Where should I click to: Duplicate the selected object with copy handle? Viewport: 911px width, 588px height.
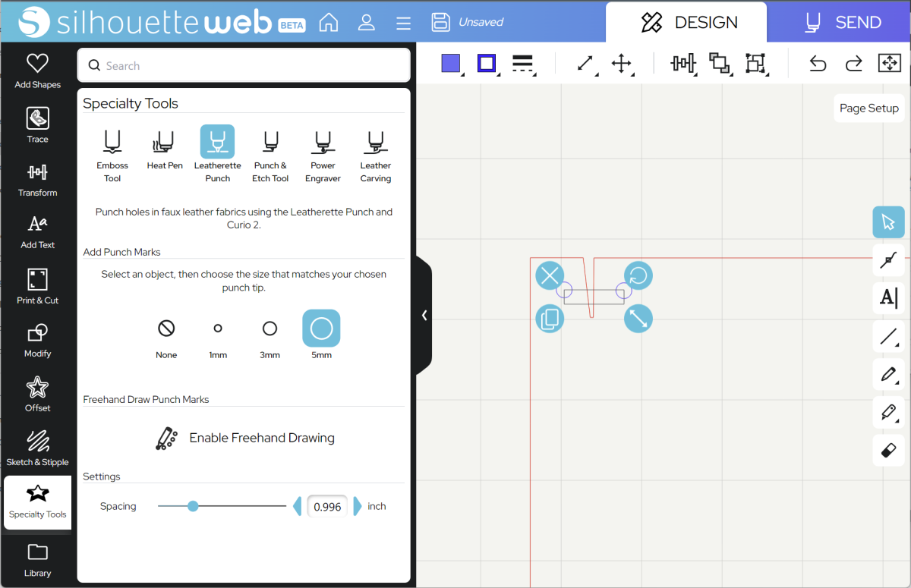coord(550,319)
